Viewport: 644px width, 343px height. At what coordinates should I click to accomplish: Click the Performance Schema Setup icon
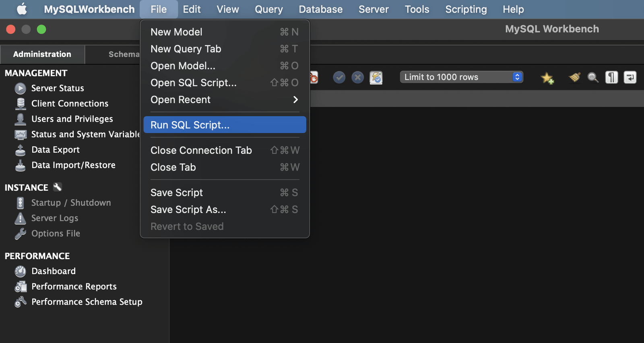pyautogui.click(x=20, y=302)
